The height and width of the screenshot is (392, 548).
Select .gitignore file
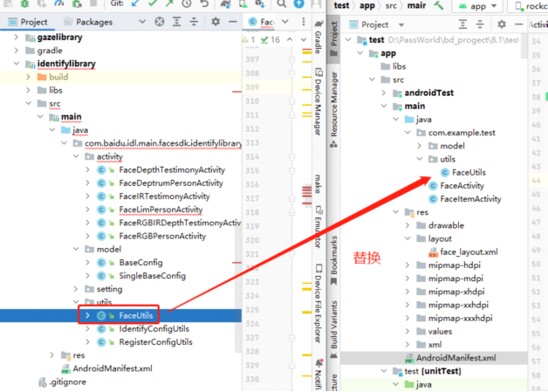[x=67, y=382]
